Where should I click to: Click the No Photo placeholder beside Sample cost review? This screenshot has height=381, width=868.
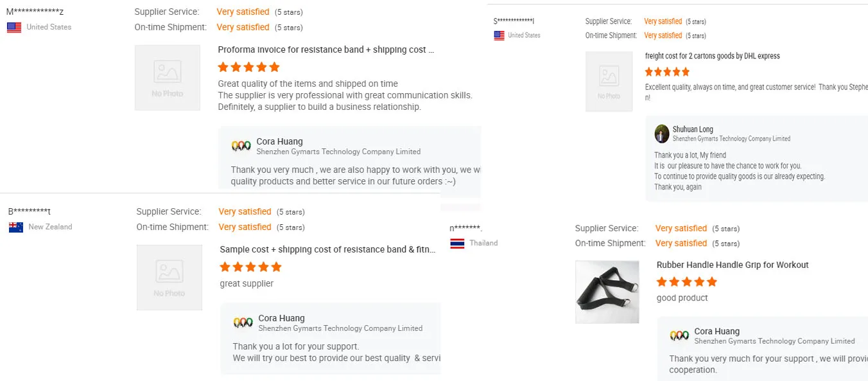[169, 278]
